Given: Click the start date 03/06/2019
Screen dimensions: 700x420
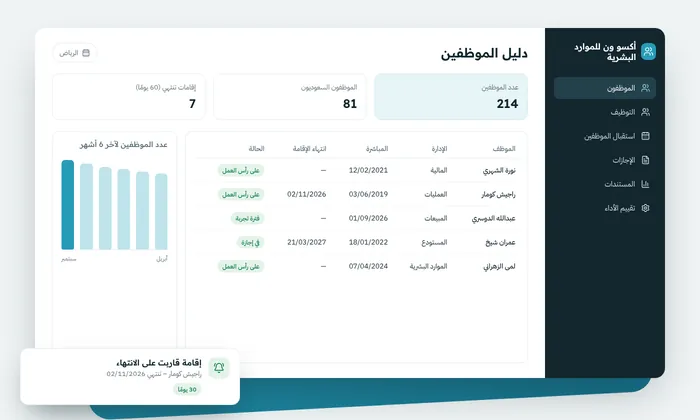Looking at the screenshot, I should (368, 195).
